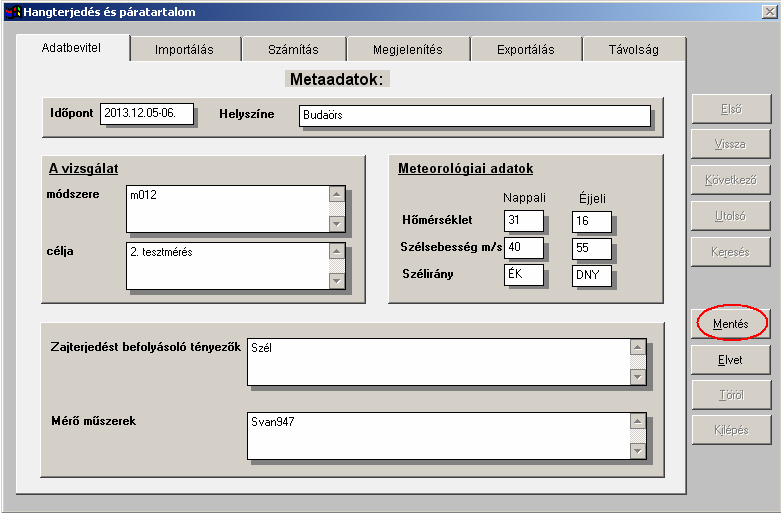Image resolution: width=781 pixels, height=513 pixels.
Task: Click the Első button
Action: 731,109
